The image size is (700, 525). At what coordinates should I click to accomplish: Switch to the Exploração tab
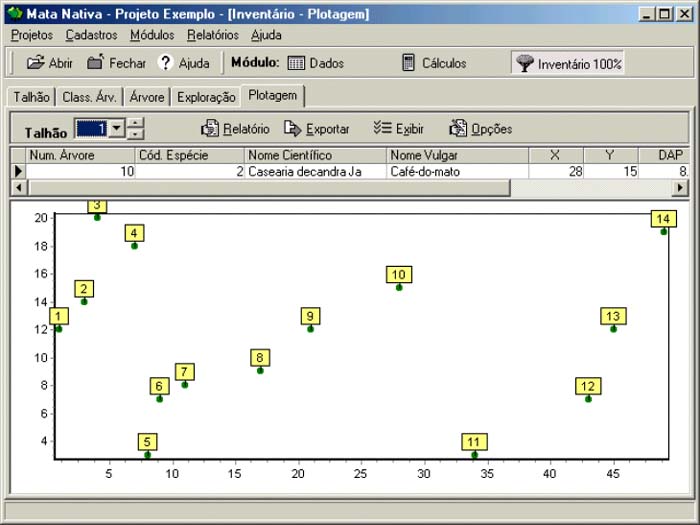[x=206, y=97]
